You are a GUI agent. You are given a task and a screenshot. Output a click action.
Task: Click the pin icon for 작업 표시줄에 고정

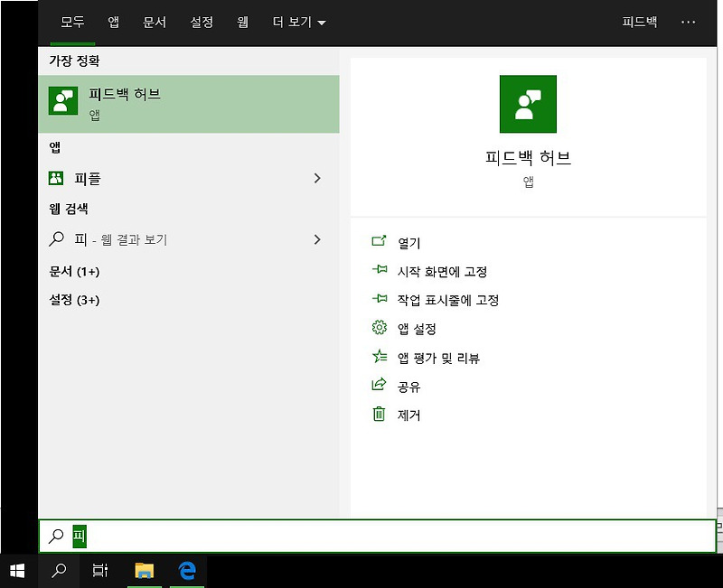click(380, 299)
